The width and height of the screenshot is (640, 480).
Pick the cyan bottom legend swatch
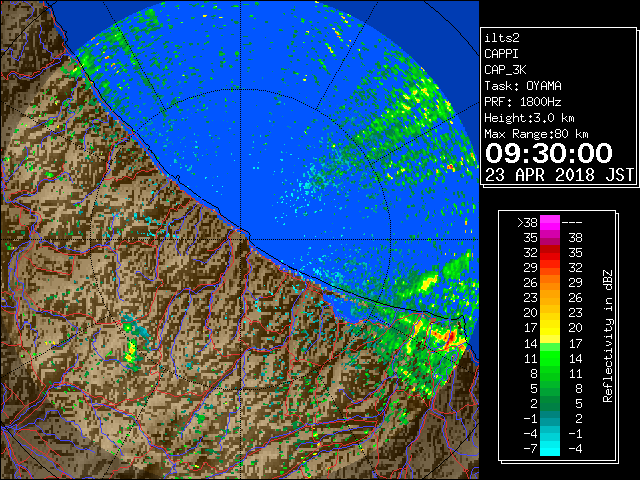550,448
